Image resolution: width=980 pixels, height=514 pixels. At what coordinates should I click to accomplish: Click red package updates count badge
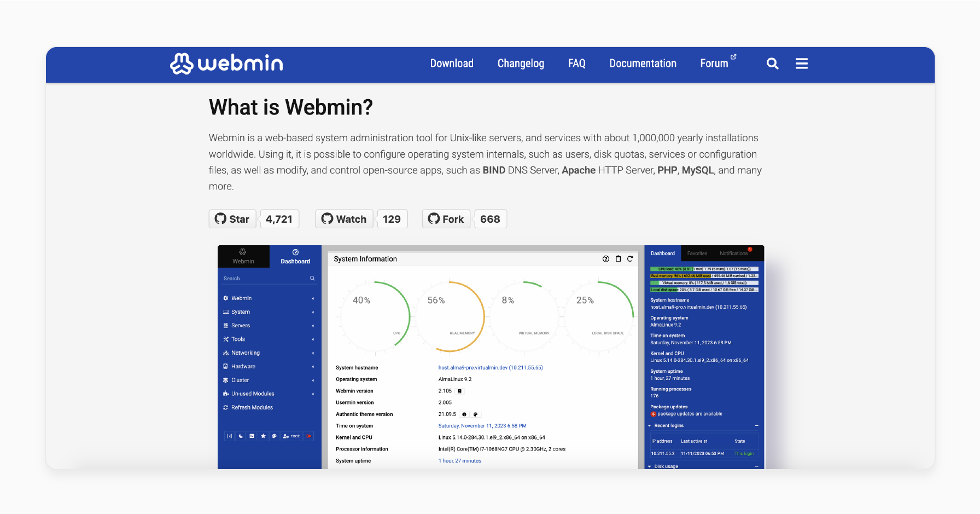click(x=654, y=414)
